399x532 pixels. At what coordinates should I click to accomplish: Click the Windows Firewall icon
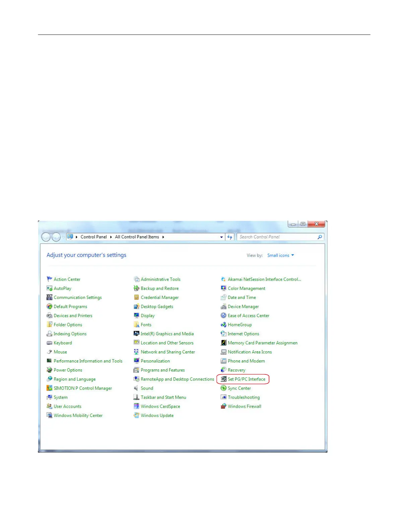pos(223,406)
